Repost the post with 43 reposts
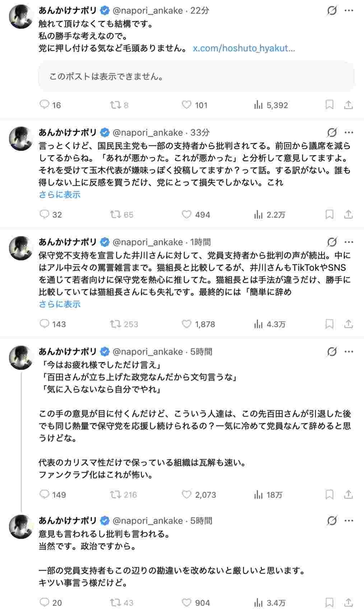Image resolution: width=364 pixels, height=611 pixels. pyautogui.click(x=116, y=603)
